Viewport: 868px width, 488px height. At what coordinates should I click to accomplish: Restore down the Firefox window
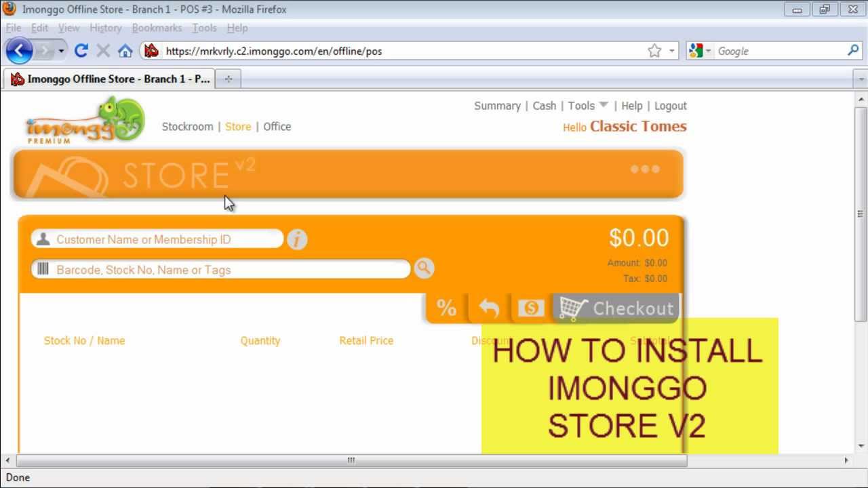(824, 9)
